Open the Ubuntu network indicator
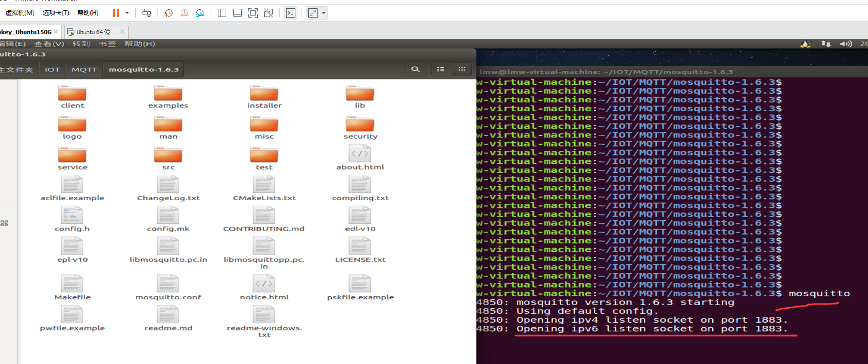868x364 pixels. [x=826, y=44]
